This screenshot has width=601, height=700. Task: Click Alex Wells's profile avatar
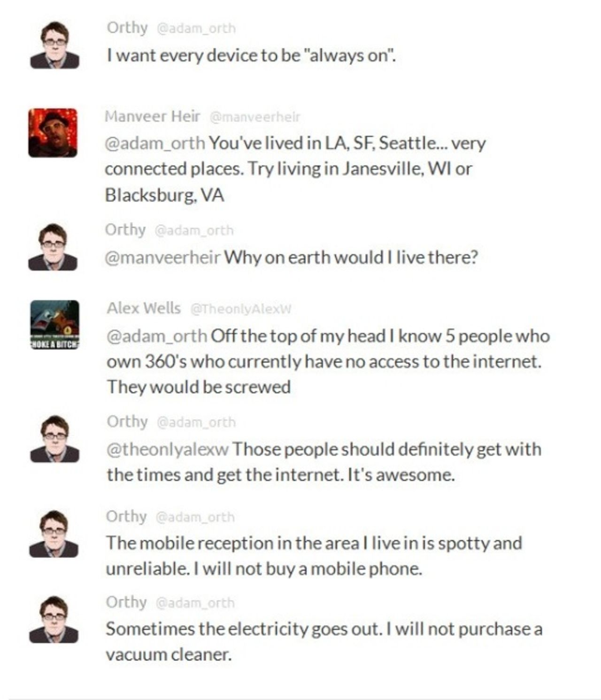(x=54, y=325)
